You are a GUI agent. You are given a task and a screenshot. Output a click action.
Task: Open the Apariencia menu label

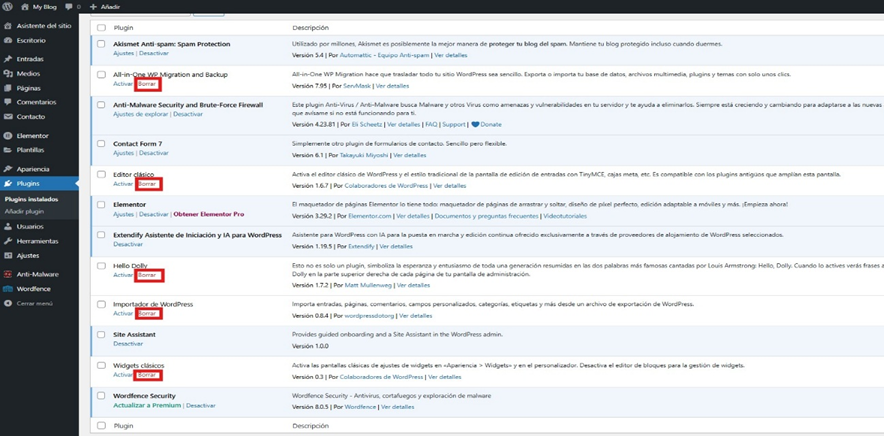point(33,169)
